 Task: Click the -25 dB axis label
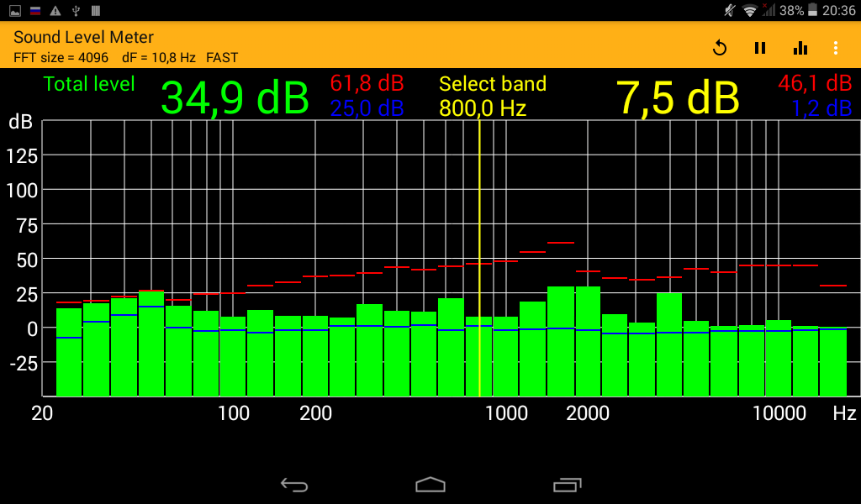[x=24, y=363]
